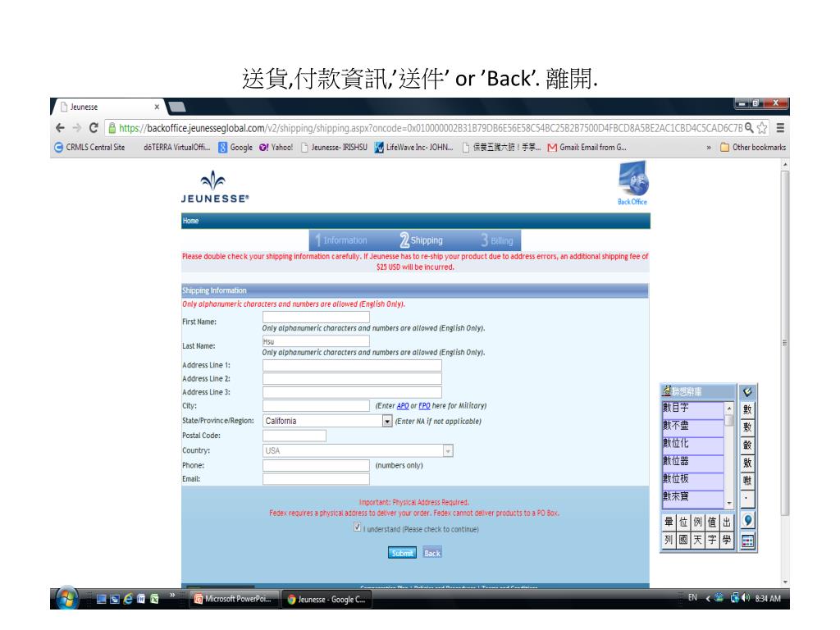Viewport: 840px width, 630px height.
Task: Launch Word from quick launch
Action: (x=141, y=599)
